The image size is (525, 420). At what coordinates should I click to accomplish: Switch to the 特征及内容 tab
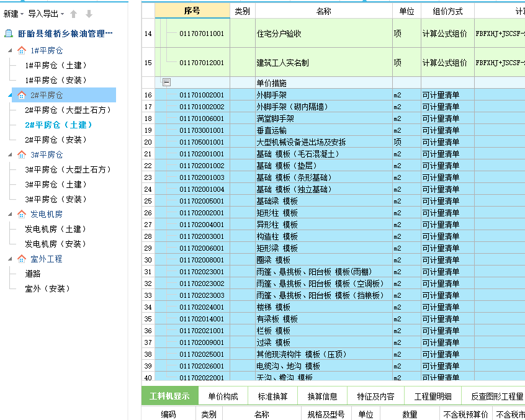pos(375,396)
